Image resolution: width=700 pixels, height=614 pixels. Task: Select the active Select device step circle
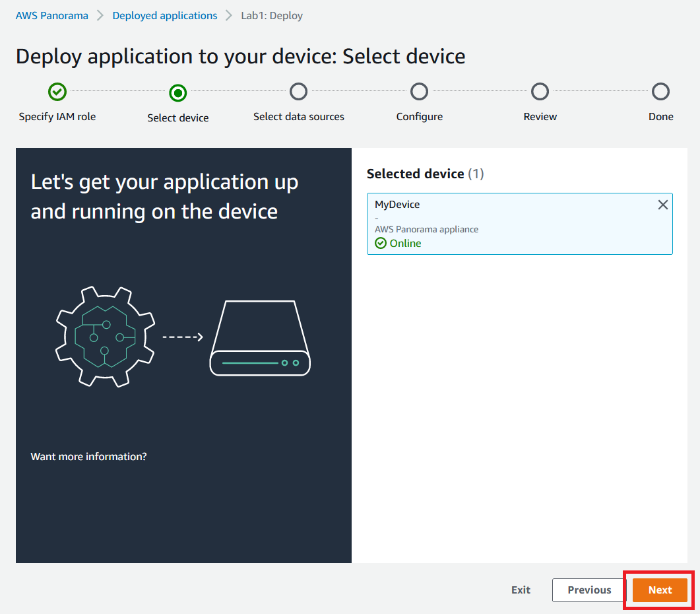[177, 93]
